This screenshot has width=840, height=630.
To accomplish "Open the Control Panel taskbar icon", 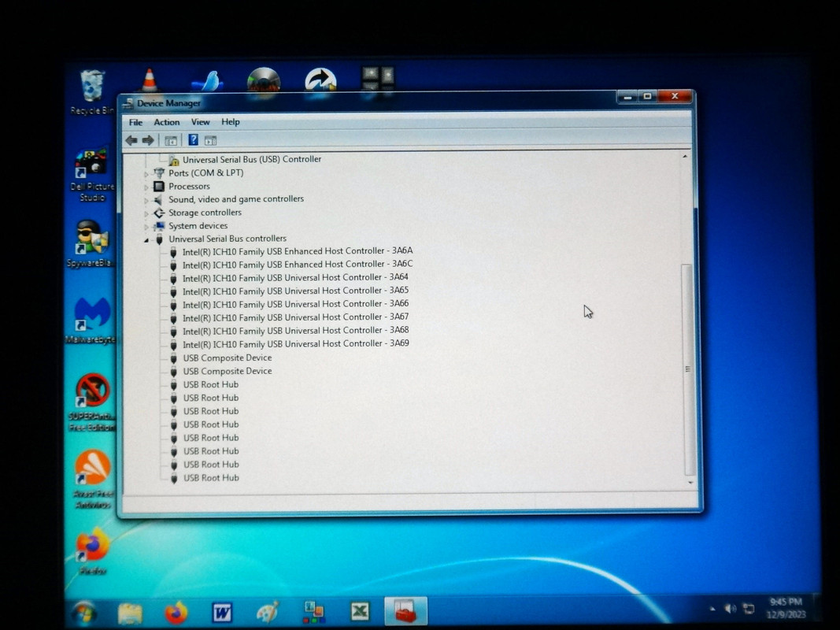I will (314, 613).
